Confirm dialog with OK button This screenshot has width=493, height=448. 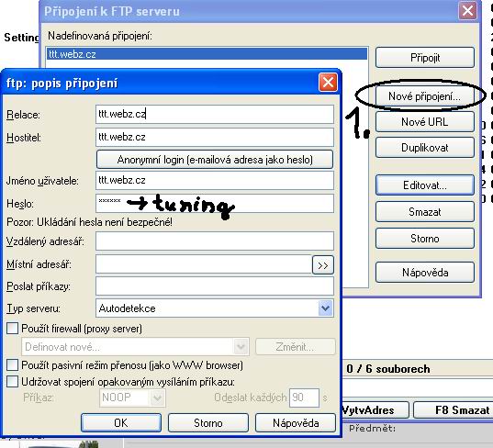(x=121, y=423)
